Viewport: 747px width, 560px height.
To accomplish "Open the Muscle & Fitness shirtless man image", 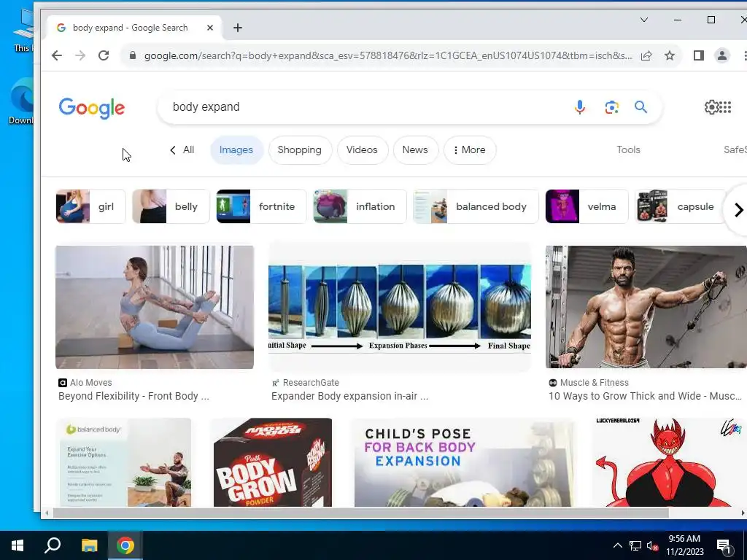I will click(x=646, y=307).
